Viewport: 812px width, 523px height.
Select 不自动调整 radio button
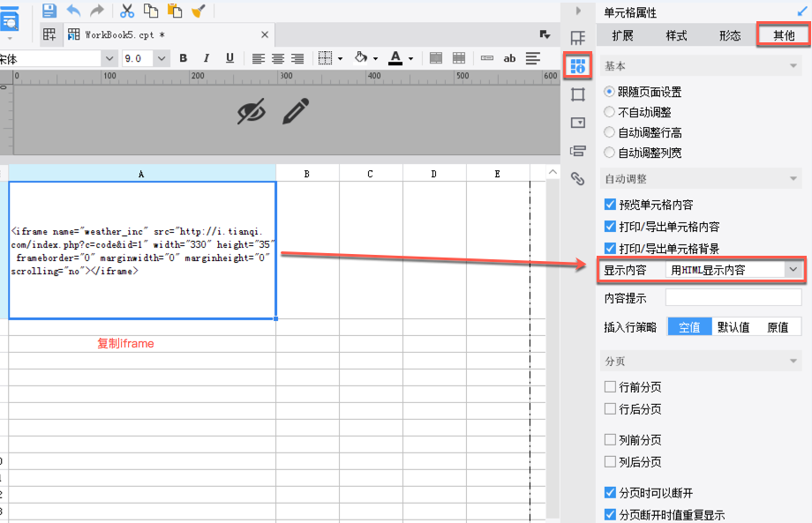pos(610,112)
